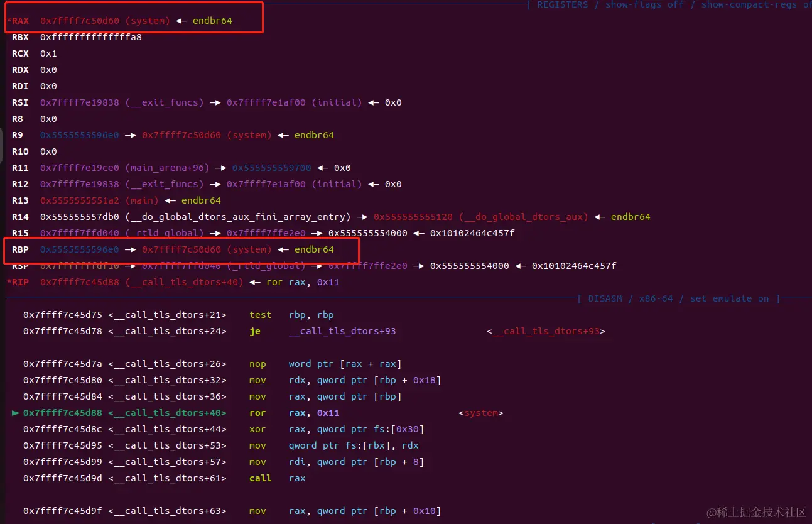The height and width of the screenshot is (524, 812).
Task: Click the R10 register label
Action: (x=20, y=151)
